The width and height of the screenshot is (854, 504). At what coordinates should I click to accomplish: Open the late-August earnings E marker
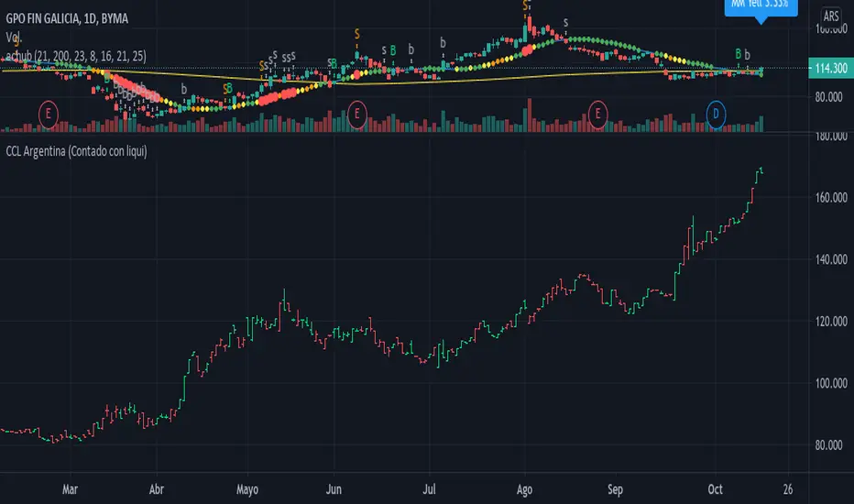coord(597,115)
